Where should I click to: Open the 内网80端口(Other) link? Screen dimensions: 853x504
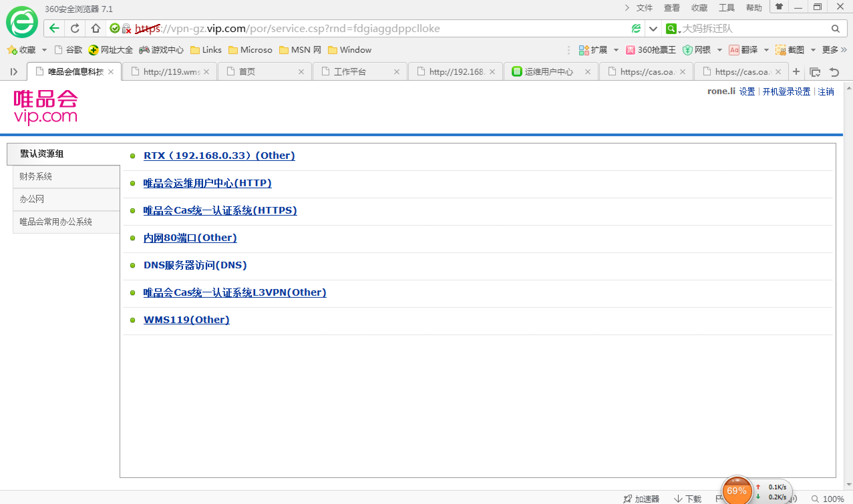pos(190,238)
